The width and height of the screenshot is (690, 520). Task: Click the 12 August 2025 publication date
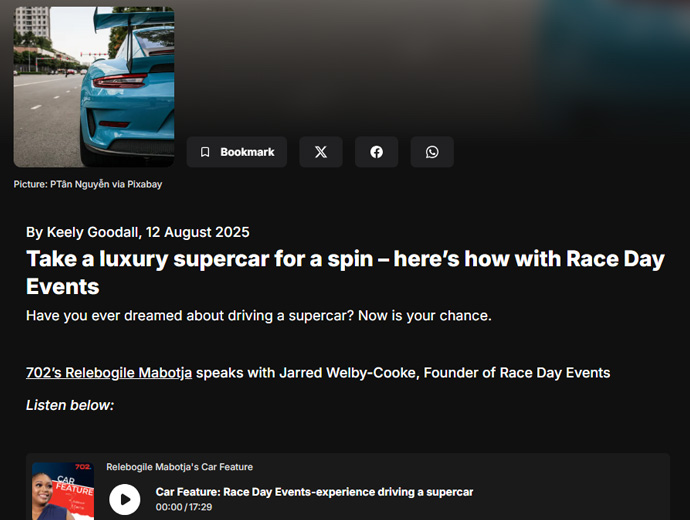198,232
